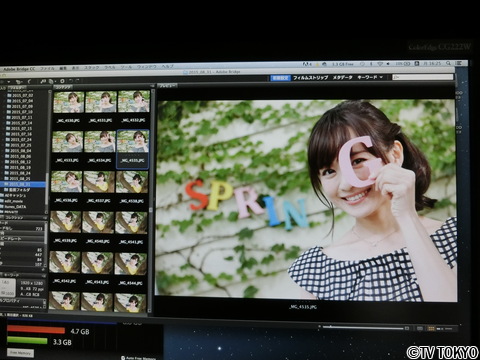This screenshot has width=480, height=360.
Task: Click the large preview image of the woman
Action: click(306, 200)
